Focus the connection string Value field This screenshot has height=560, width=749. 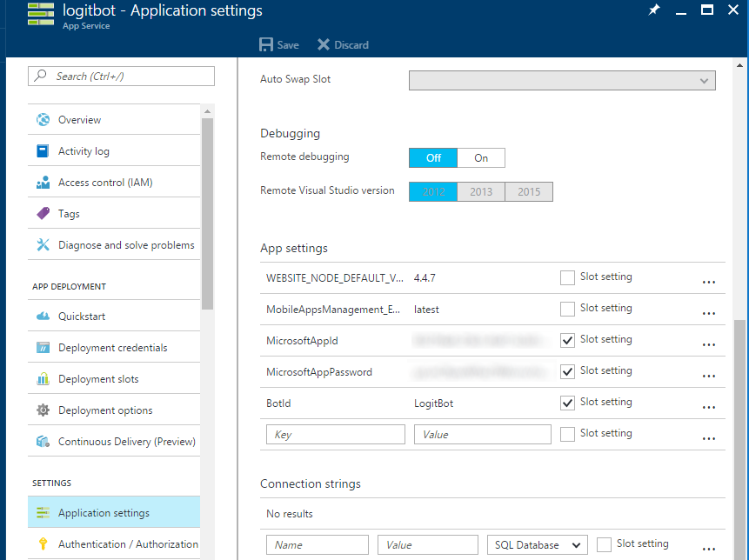[x=427, y=544]
